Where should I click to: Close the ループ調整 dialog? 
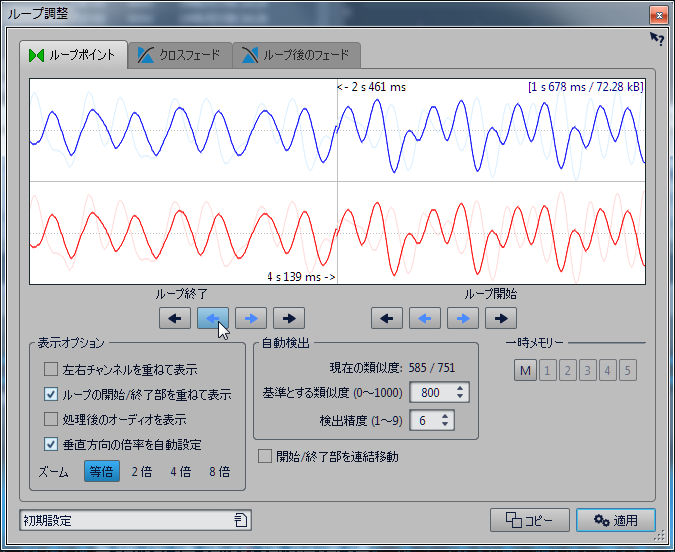point(659,16)
